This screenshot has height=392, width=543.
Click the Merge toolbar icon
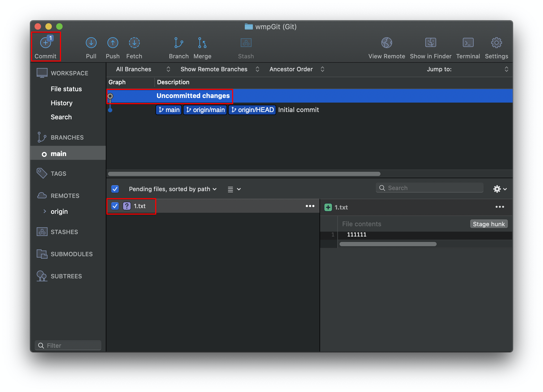(202, 43)
